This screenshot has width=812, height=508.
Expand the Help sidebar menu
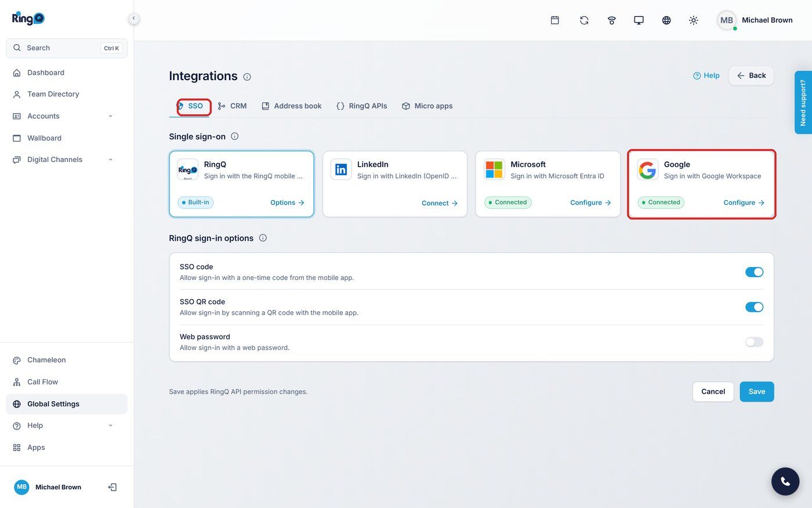pos(67,426)
